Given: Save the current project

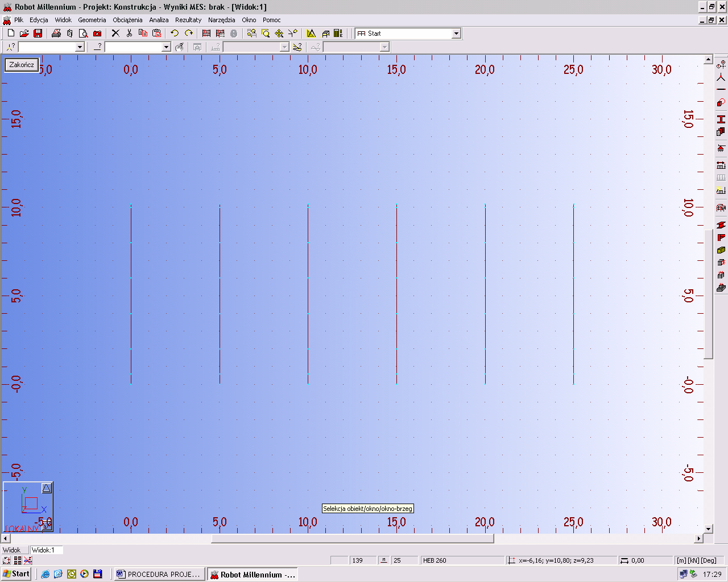Looking at the screenshot, I should [38, 34].
